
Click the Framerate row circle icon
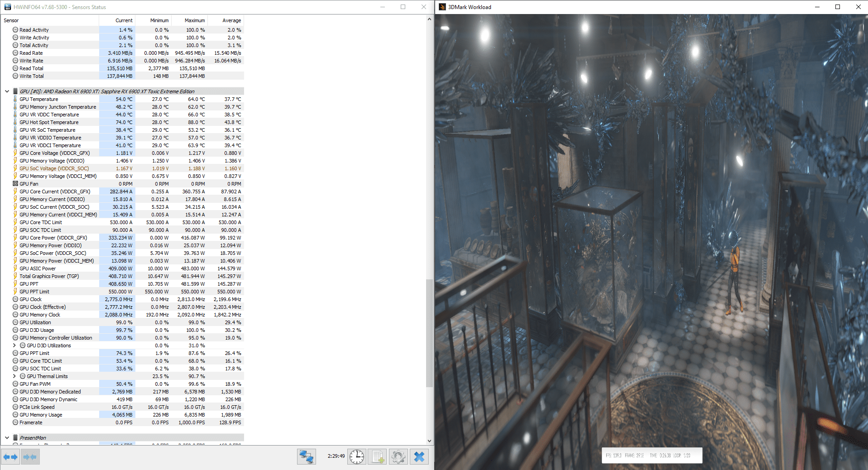pos(15,422)
